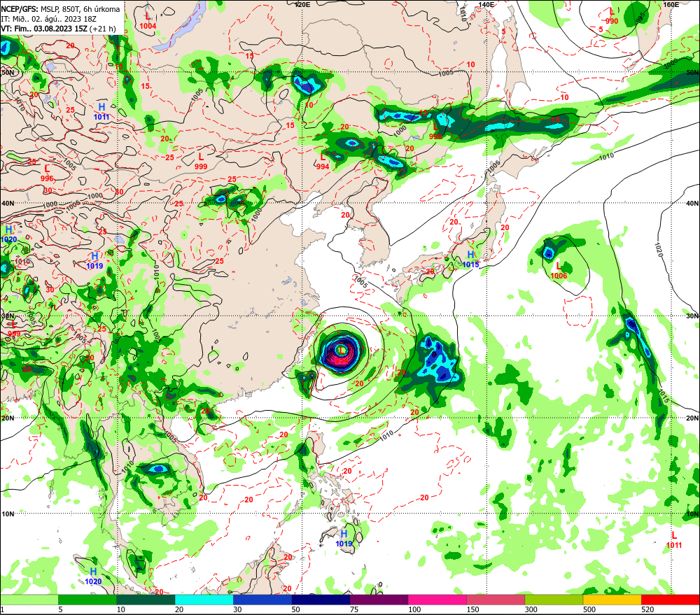The width and height of the screenshot is (700, 615).
Task: Click the '150' value on the legend scale
Action: (x=472, y=609)
